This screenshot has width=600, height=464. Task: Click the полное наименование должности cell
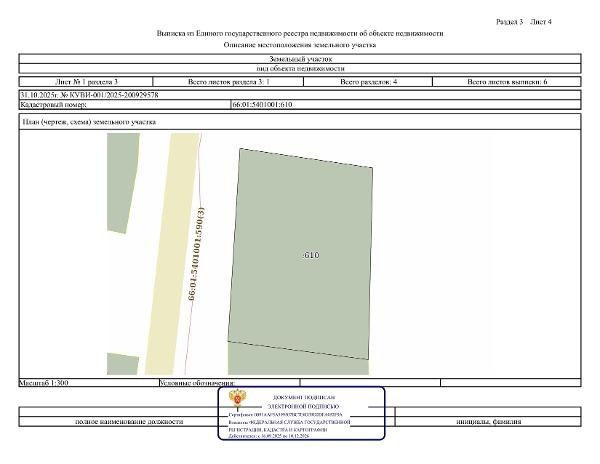coord(129,422)
